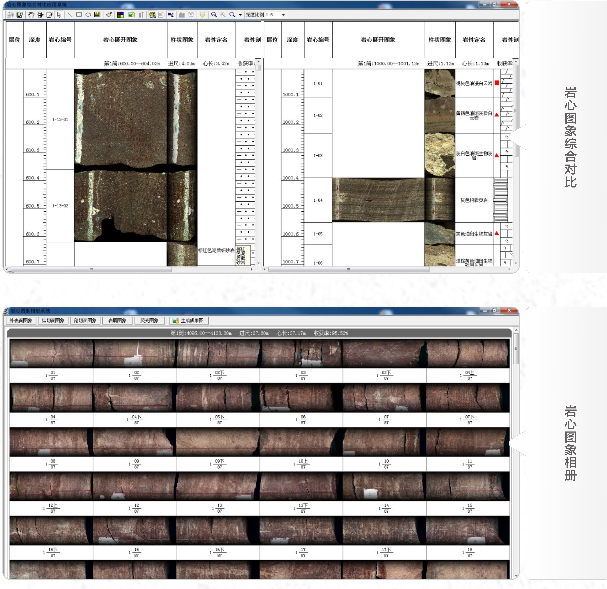The height and width of the screenshot is (589, 607).
Task: Click the zoom out magnifier icon
Action: [222, 16]
